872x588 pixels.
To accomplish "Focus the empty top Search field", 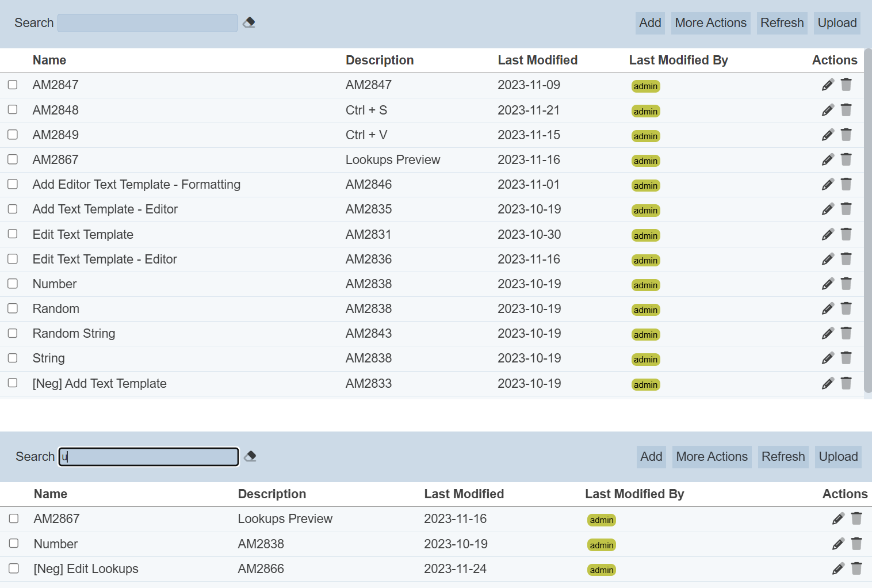I will tap(147, 23).
